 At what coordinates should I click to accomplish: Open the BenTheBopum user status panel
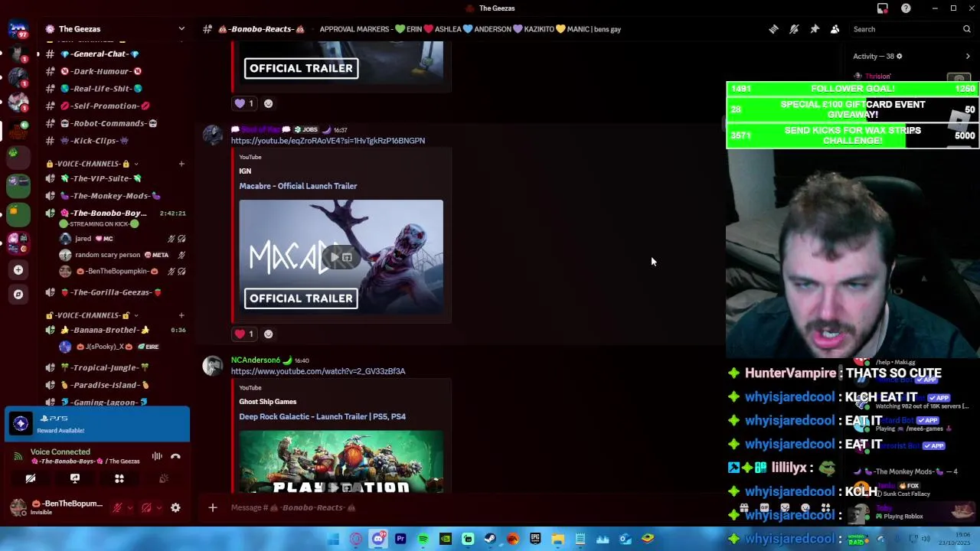57,507
